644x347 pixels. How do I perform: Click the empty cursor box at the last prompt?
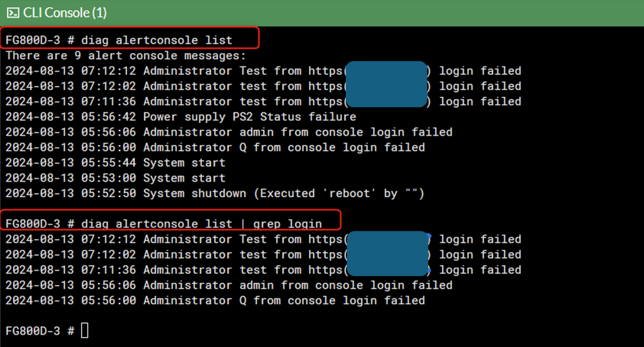85,331
